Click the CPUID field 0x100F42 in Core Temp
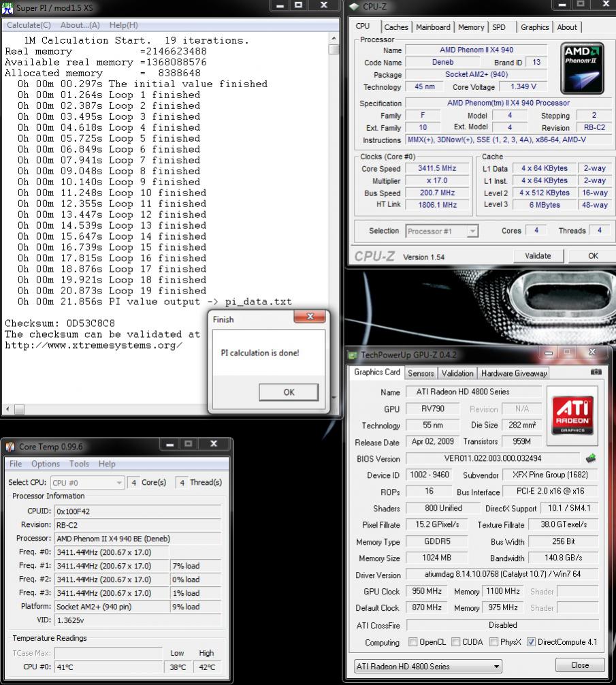 [138, 511]
